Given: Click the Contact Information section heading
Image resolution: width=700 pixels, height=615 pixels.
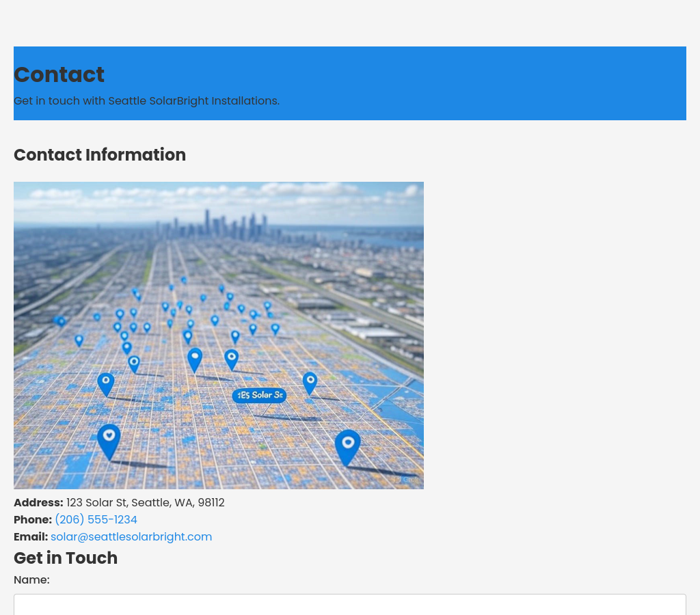Looking at the screenshot, I should click(x=100, y=155).
